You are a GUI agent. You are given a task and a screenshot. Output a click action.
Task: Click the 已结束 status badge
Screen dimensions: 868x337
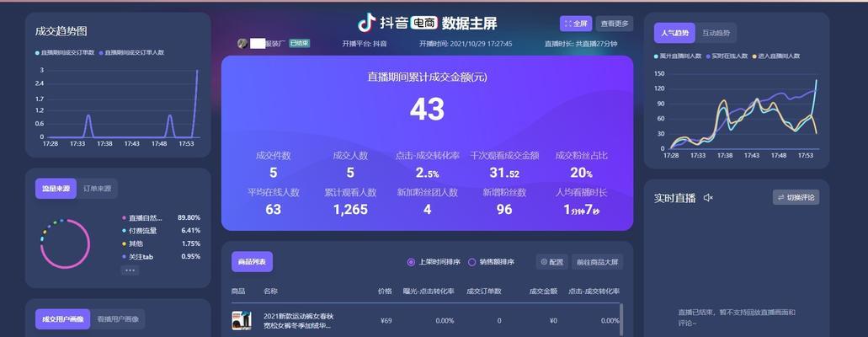point(300,43)
